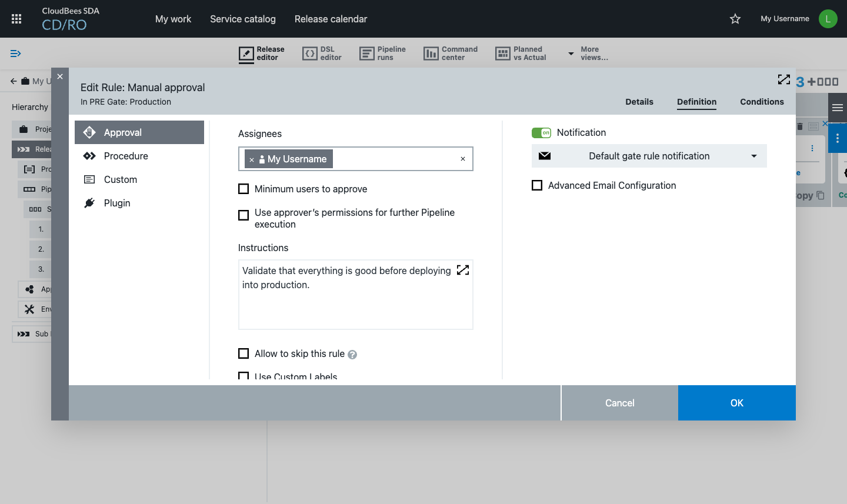Viewport: 847px width, 504px height.
Task: Toggle the Notification switch off
Action: (x=541, y=133)
